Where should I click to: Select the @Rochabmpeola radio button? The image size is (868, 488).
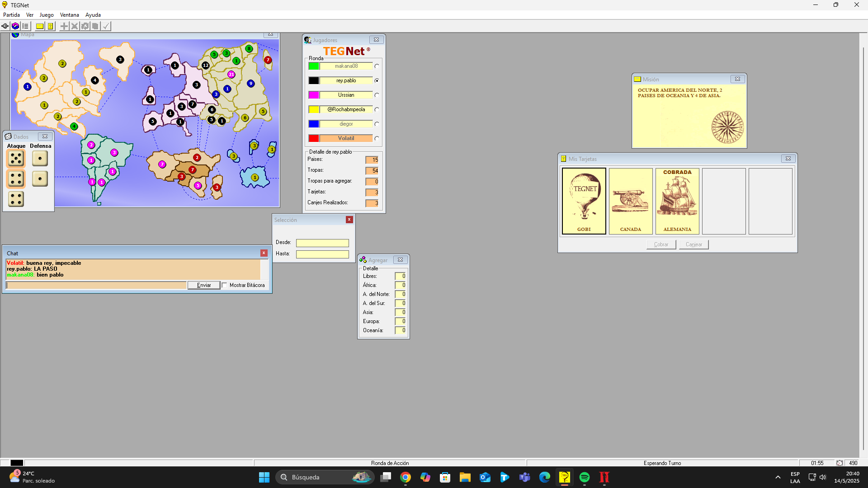377,110
